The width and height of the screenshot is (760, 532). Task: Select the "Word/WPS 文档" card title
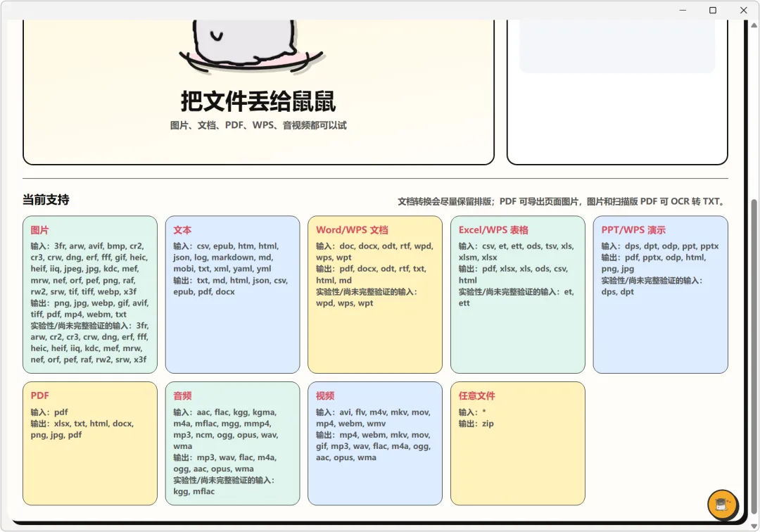coord(352,230)
